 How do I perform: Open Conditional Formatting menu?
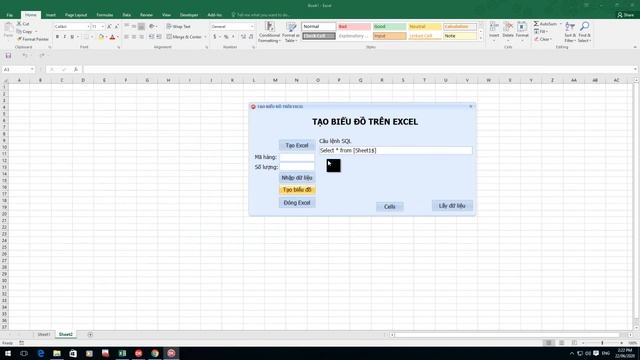[269, 32]
